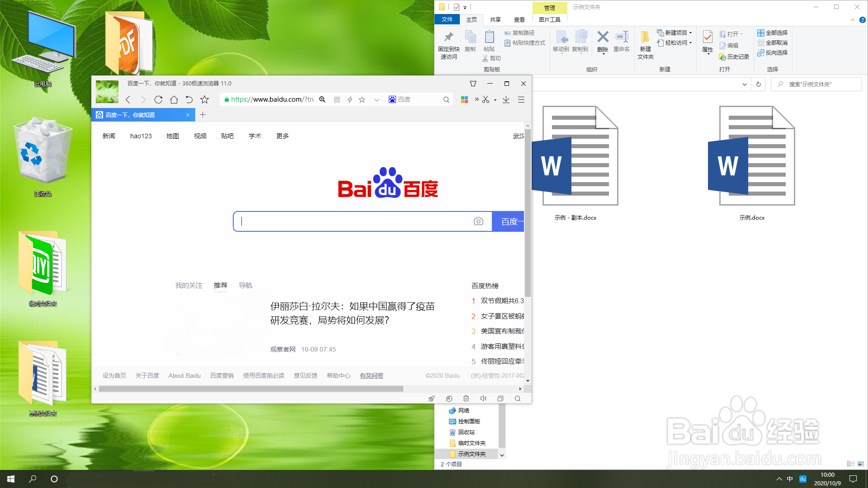The height and width of the screenshot is (488, 868).
Task: Switch to the 查看 ribbon tab
Action: 519,19
